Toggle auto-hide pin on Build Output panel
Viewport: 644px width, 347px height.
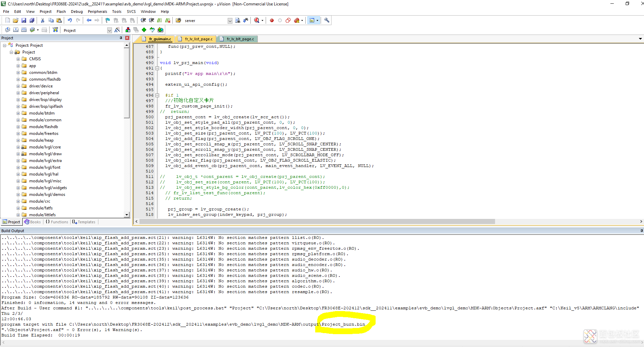641,231
